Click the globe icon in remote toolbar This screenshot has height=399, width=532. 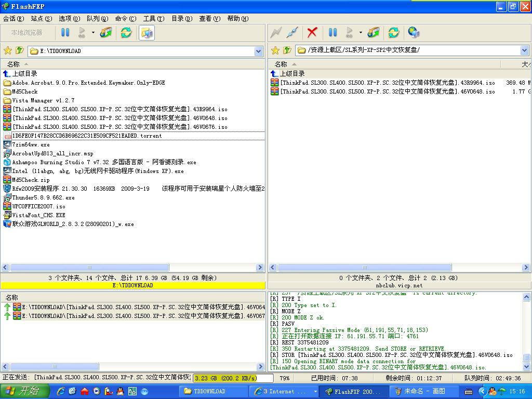(414, 33)
